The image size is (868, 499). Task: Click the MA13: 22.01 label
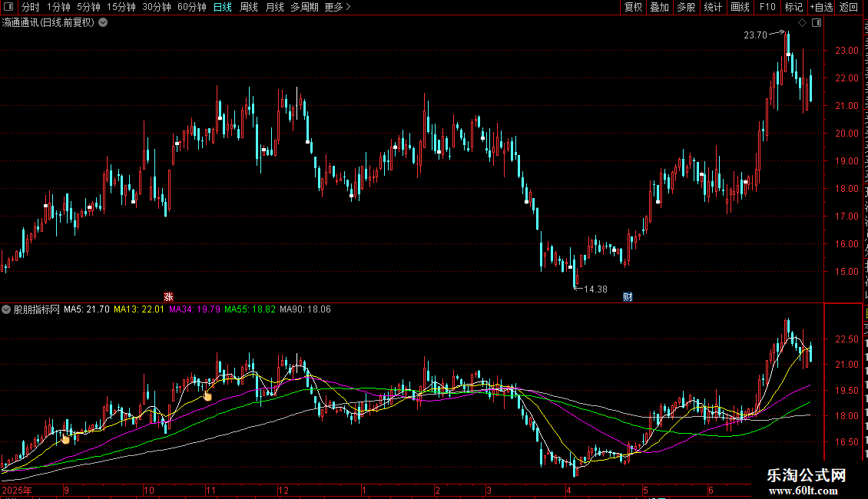[x=139, y=309]
